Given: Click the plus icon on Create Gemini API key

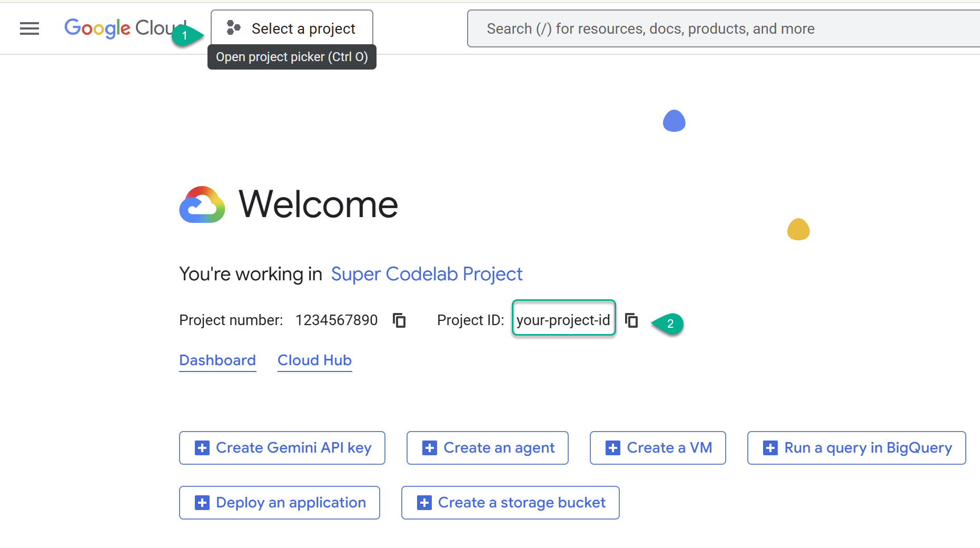Looking at the screenshot, I should [x=202, y=448].
